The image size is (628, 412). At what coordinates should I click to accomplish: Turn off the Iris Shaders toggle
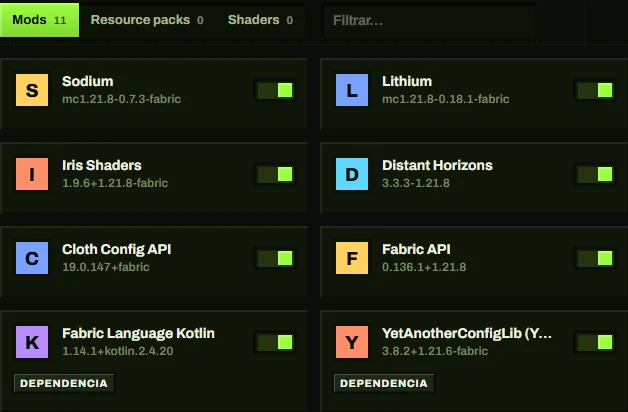coord(276,174)
